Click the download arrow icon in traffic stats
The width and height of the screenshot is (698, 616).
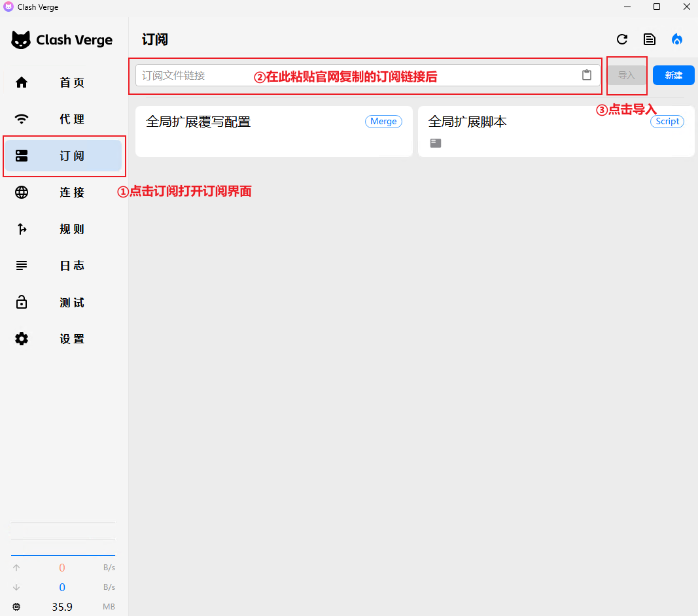pos(16,587)
